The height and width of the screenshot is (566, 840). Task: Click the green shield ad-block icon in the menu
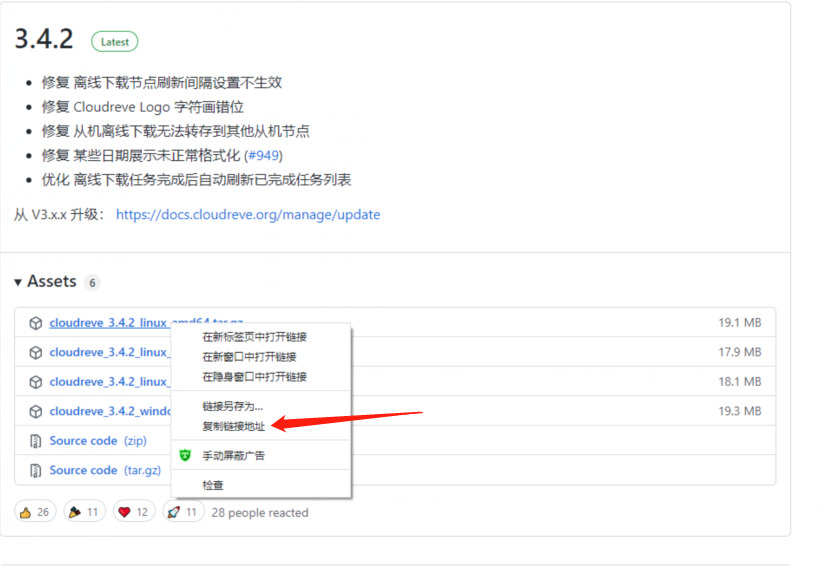pos(185,455)
